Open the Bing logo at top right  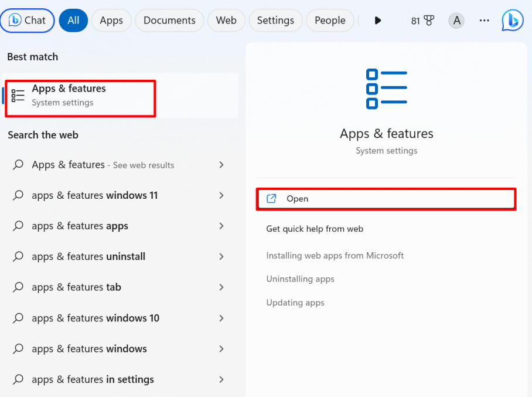(513, 21)
